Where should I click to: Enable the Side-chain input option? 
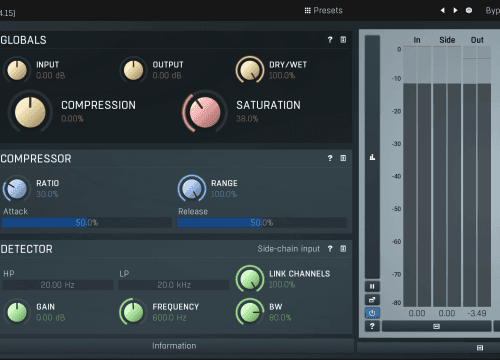point(288,249)
